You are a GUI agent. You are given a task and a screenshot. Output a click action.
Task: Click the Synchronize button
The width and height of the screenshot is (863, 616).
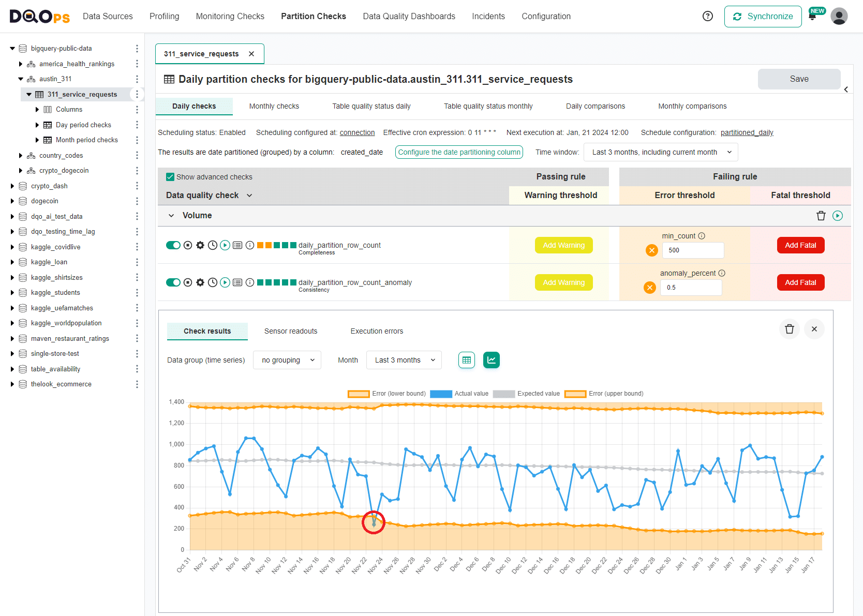[x=763, y=16]
